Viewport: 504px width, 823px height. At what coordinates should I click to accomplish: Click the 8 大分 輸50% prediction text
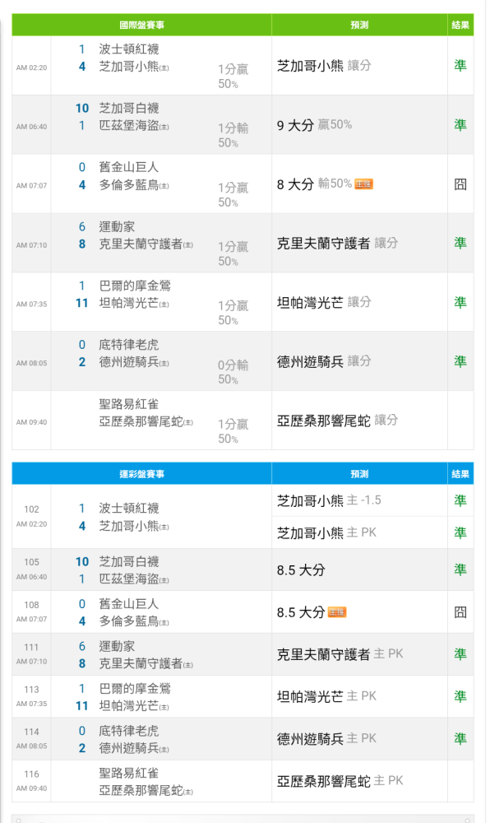click(x=315, y=184)
